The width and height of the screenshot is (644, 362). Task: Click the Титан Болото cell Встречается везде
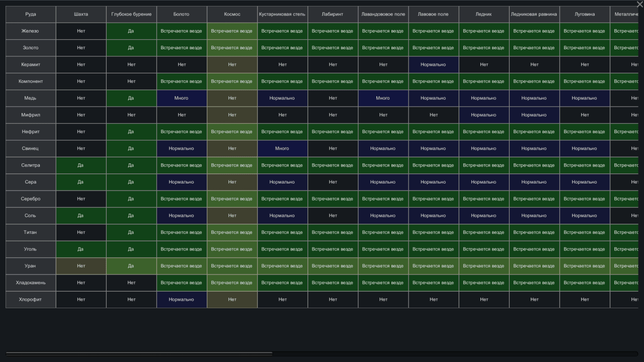(182, 232)
